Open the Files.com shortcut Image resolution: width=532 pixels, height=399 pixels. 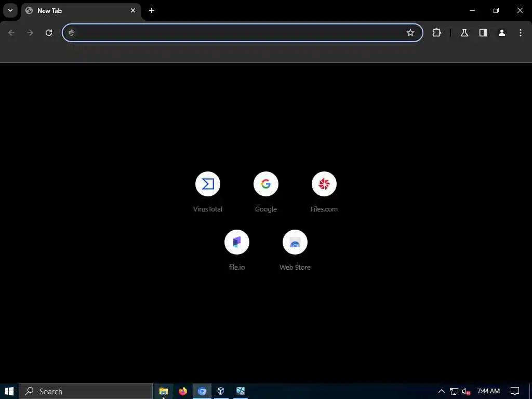(324, 184)
